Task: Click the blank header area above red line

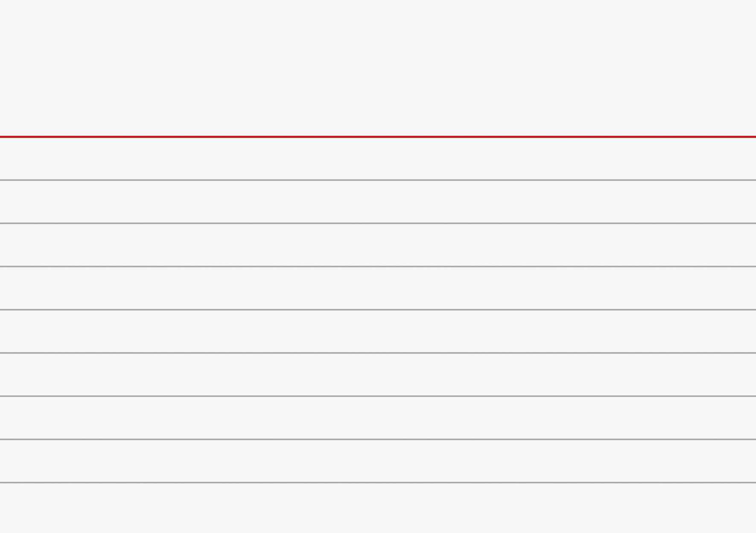Action: (378, 68)
